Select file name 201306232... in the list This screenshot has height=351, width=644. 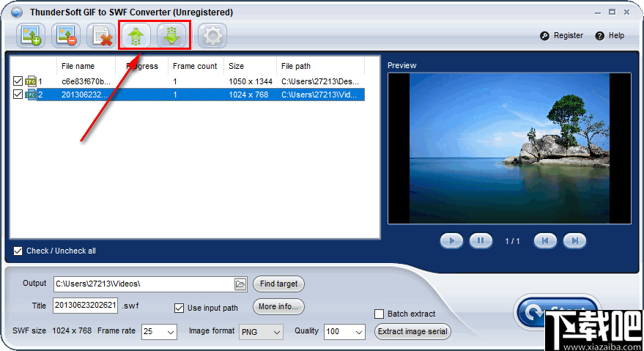tap(84, 95)
